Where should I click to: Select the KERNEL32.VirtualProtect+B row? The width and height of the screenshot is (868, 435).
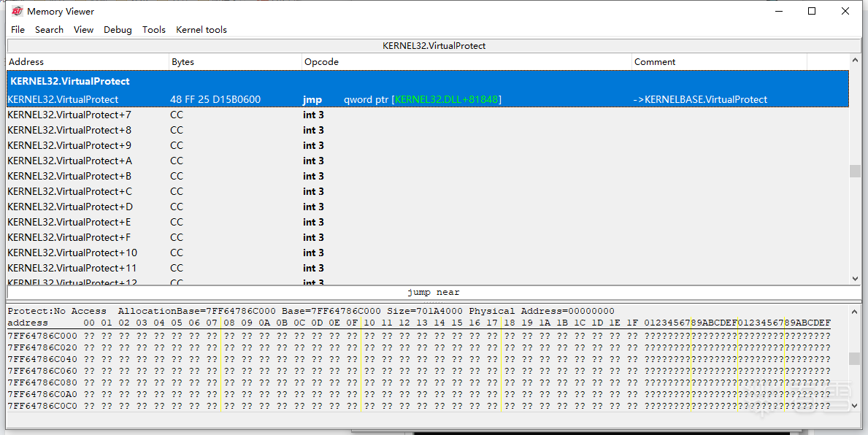pos(427,177)
